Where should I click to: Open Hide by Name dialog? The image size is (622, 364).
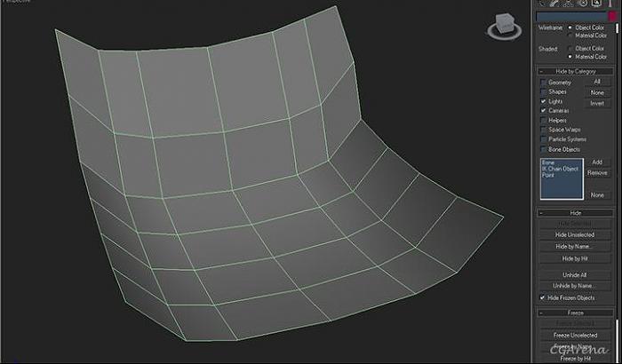[574, 247]
